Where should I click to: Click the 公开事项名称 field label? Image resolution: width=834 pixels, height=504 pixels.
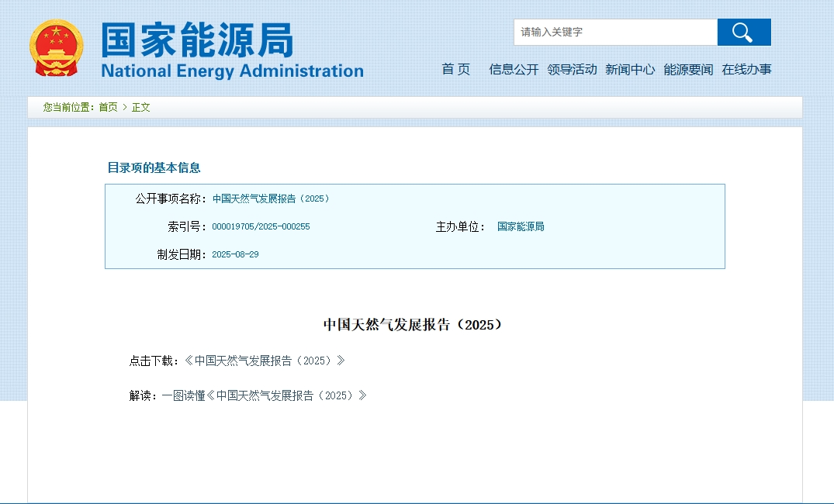(x=171, y=198)
